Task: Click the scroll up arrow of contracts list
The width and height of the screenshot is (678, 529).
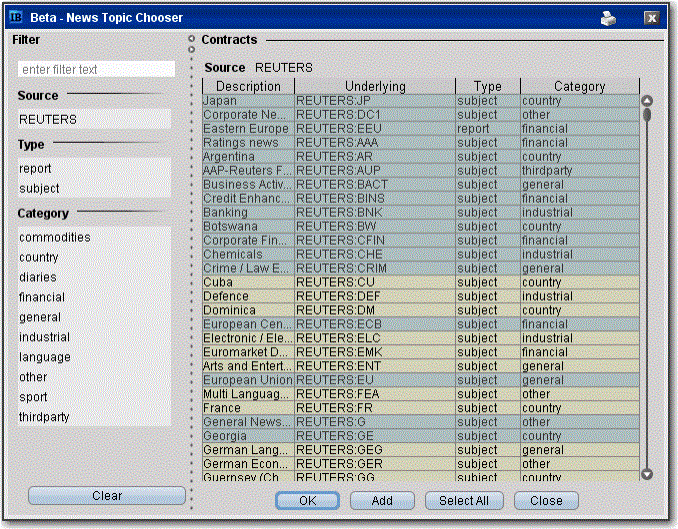Action: pyautogui.click(x=647, y=101)
